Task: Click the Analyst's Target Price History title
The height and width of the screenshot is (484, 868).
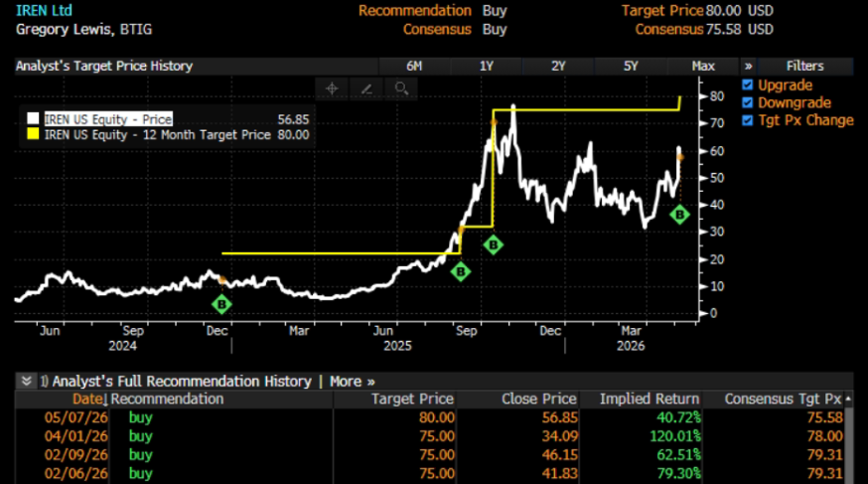Action: tap(104, 66)
